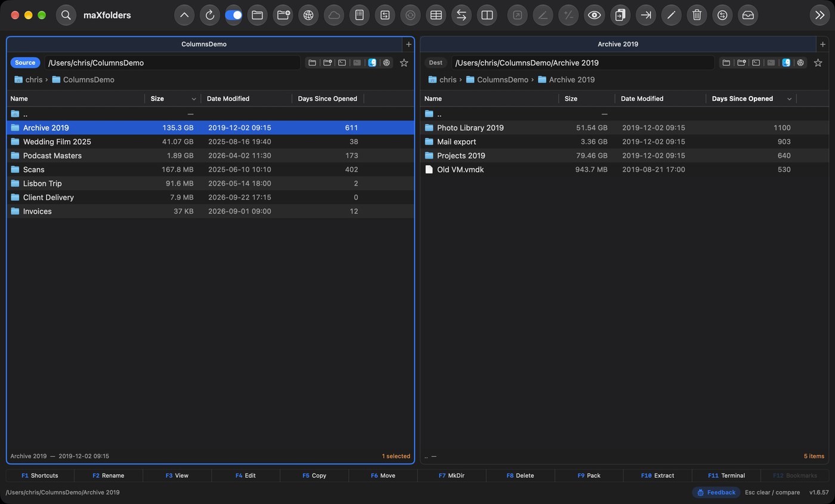Click the move arrow-to-bar toolbar button
835x504 pixels.
pos(645,15)
